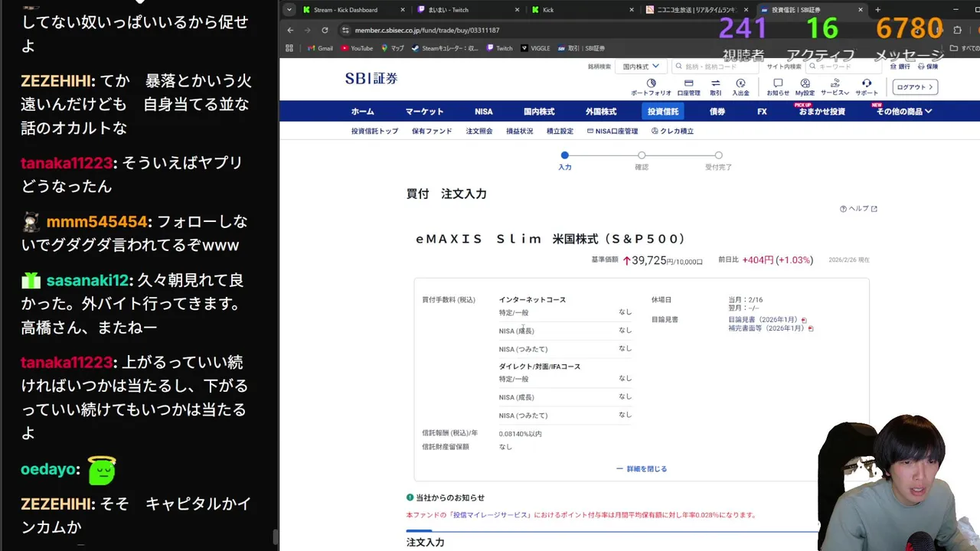This screenshot has width=980, height=551.
Task: Collapse details via 詳細を閉じる
Action: coord(642,468)
